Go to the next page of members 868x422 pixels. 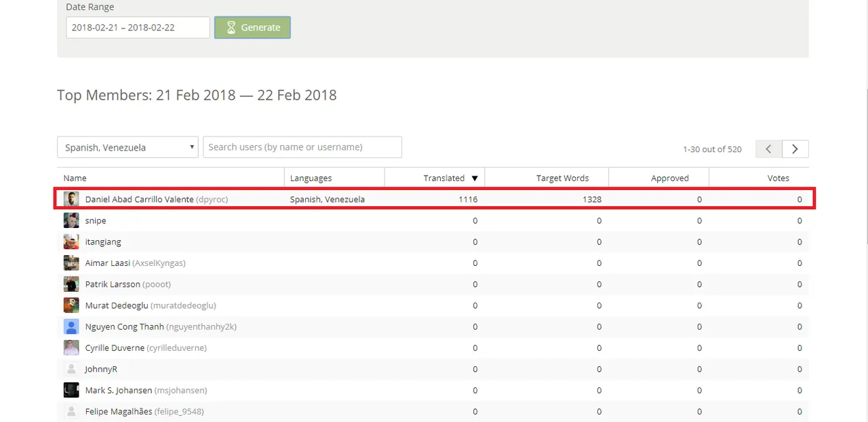(x=795, y=149)
